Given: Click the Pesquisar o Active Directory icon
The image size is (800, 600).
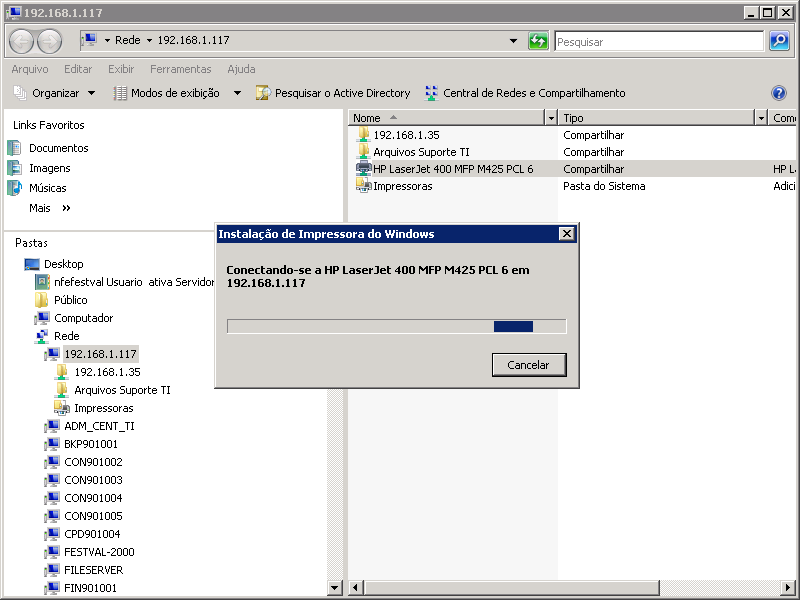Looking at the screenshot, I should pos(263,93).
